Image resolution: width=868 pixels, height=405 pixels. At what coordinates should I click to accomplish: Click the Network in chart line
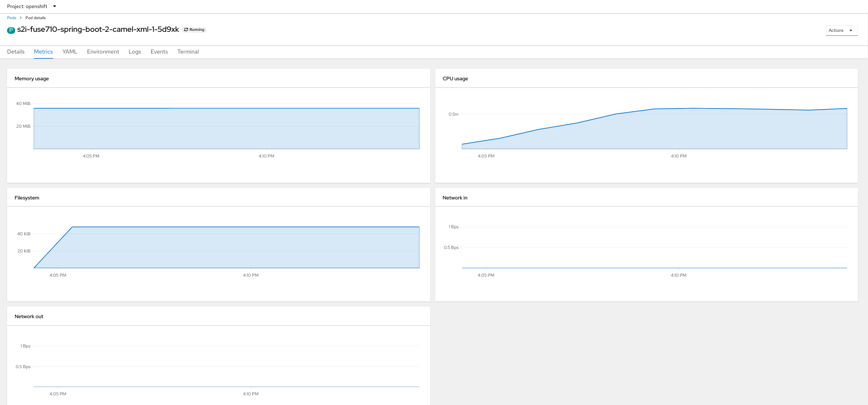(654, 268)
